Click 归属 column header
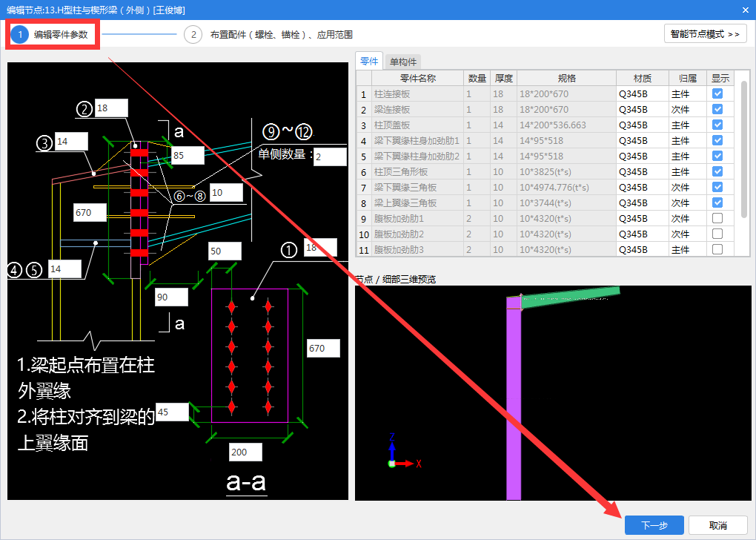The height and width of the screenshot is (540, 756). coord(688,78)
